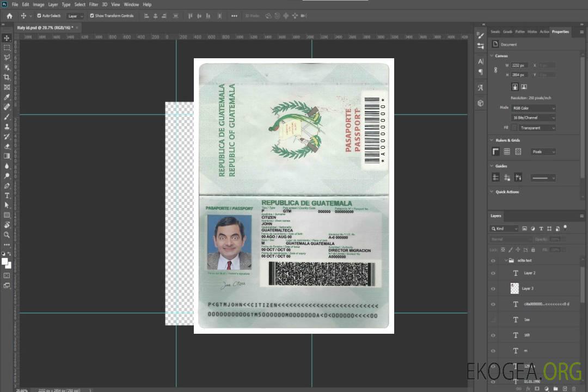Open the Paragraph panel icon
This screenshot has height=392, width=588.
coord(480,72)
